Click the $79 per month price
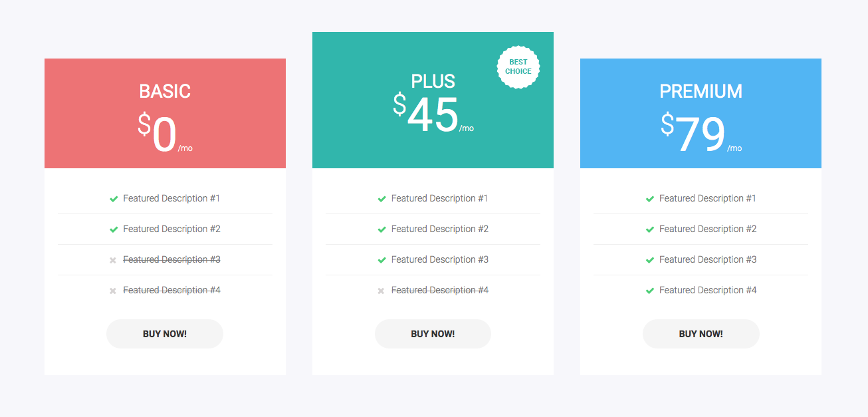 coord(701,134)
